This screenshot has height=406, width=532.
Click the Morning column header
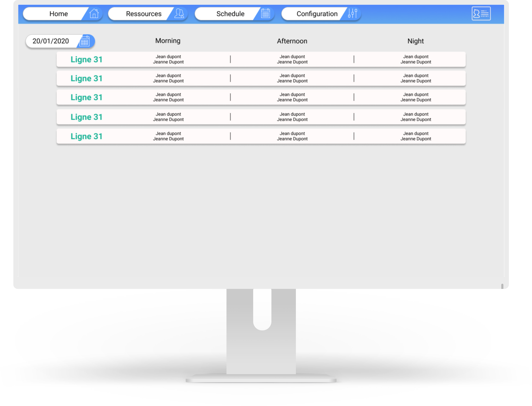168,41
